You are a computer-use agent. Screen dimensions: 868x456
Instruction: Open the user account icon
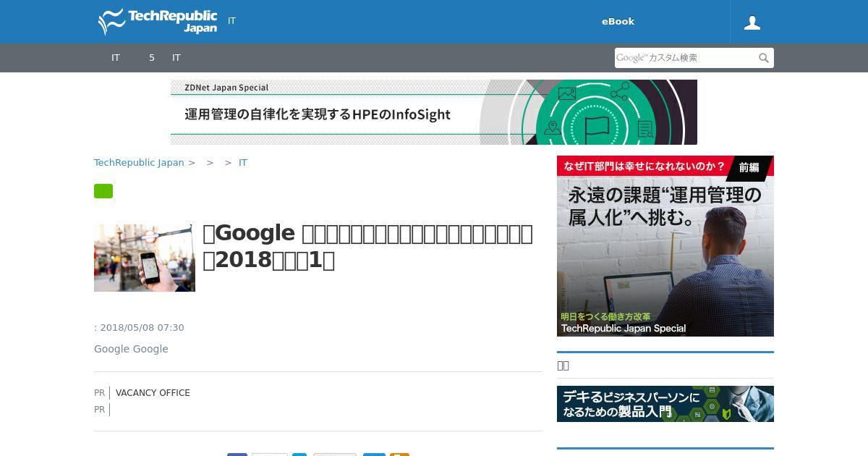pyautogui.click(x=752, y=22)
